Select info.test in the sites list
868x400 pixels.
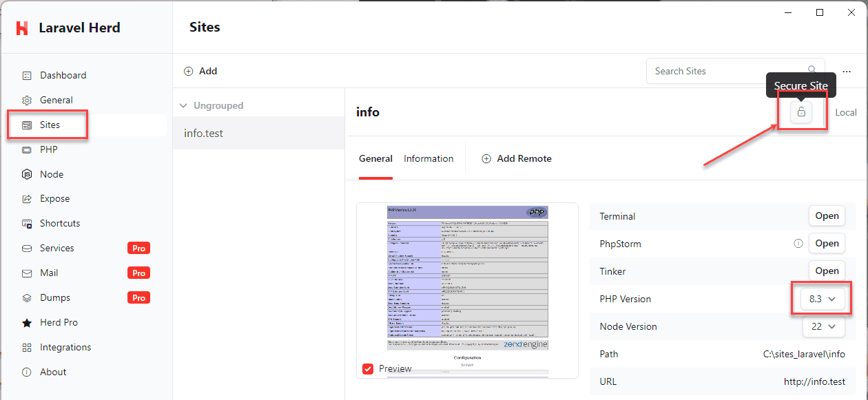pyautogui.click(x=204, y=133)
